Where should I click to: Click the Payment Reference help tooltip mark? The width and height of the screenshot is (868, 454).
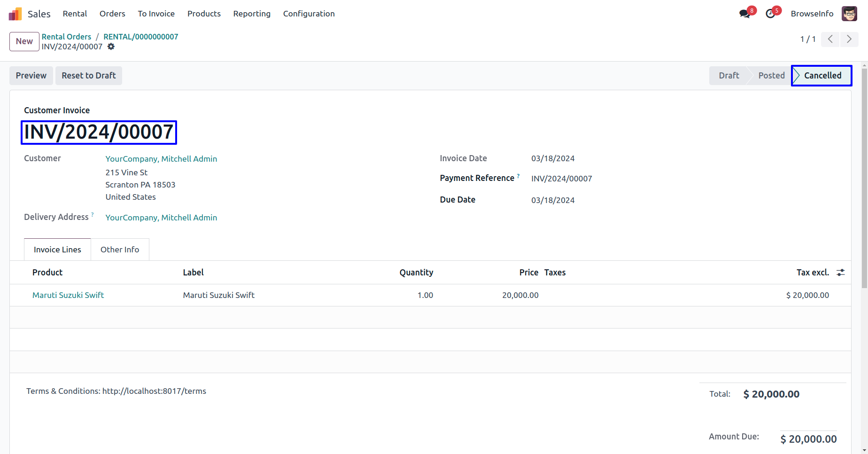pyautogui.click(x=518, y=176)
